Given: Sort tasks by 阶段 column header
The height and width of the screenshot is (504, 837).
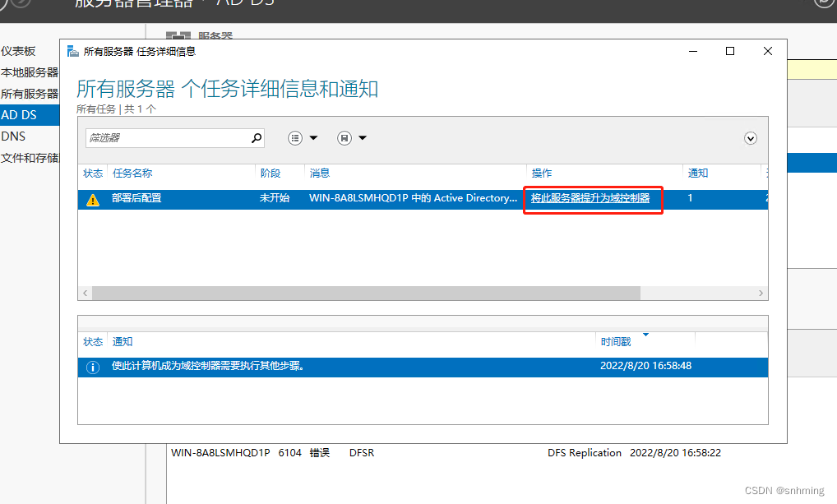Looking at the screenshot, I should (x=271, y=173).
